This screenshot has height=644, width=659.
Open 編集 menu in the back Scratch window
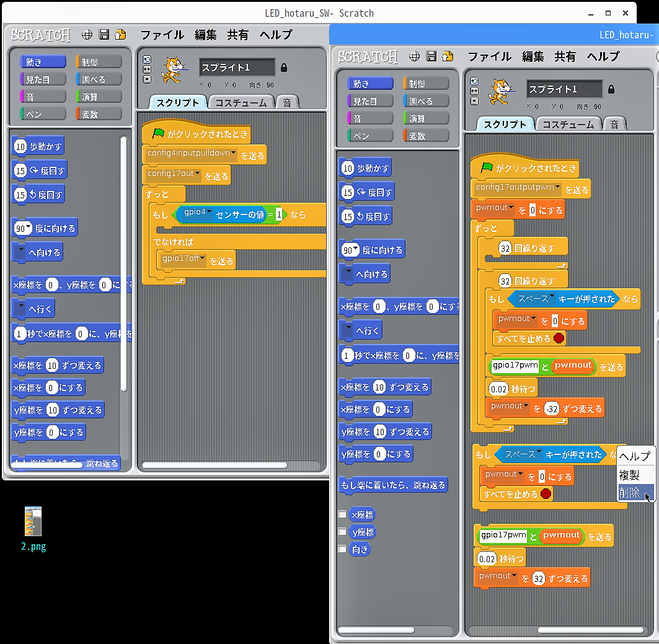206,35
